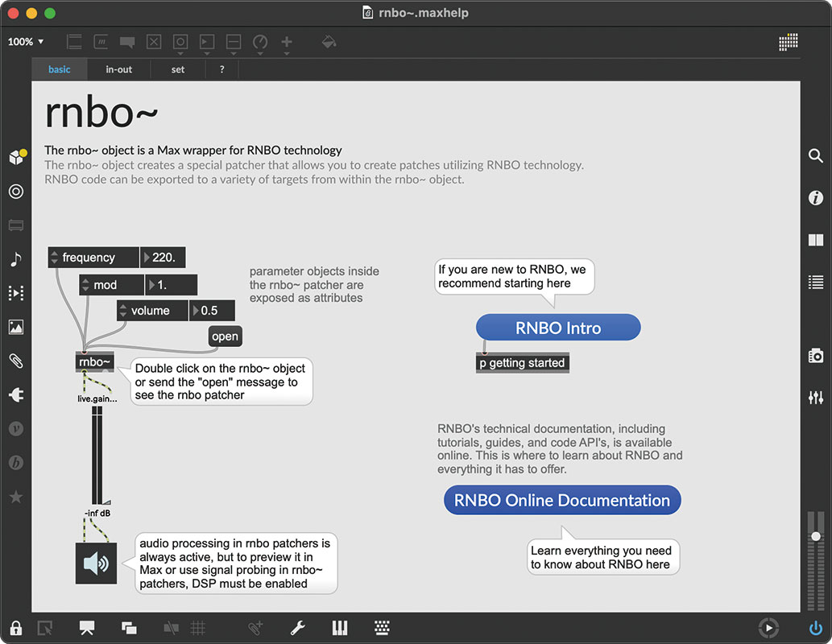832x644 pixels.
Task: Open the parameters sliders icon
Action: click(x=816, y=397)
